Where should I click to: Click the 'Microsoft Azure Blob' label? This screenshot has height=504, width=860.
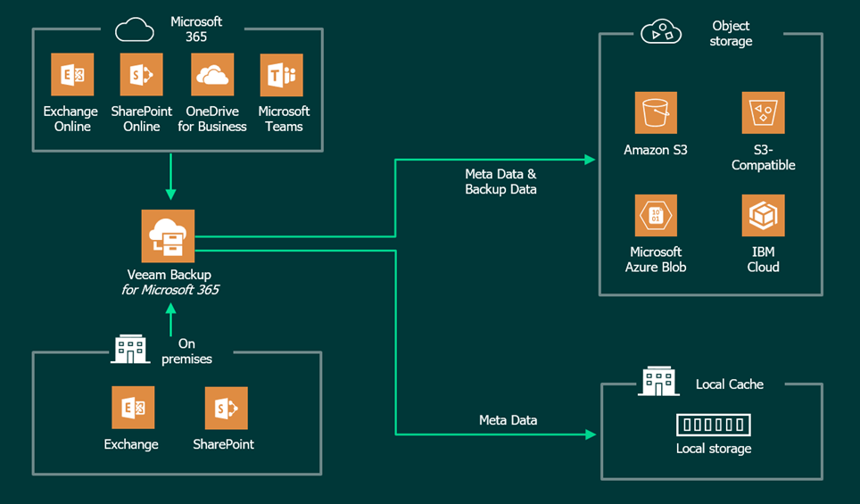point(656,260)
